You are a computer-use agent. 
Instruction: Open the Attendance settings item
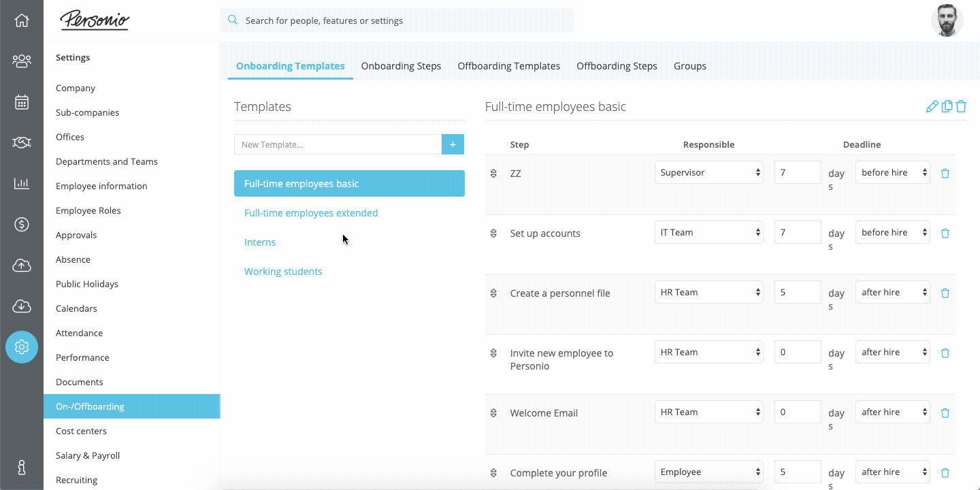click(x=132, y=333)
